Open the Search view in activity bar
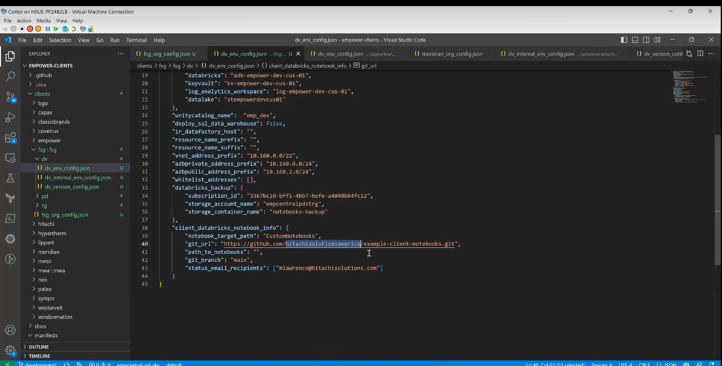The image size is (722, 366). pyautogui.click(x=10, y=76)
